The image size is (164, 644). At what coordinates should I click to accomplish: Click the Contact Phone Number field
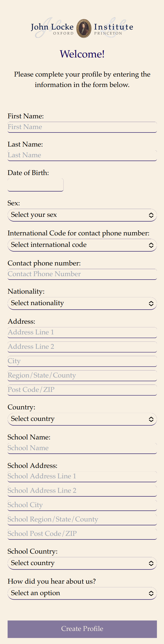click(x=82, y=274)
